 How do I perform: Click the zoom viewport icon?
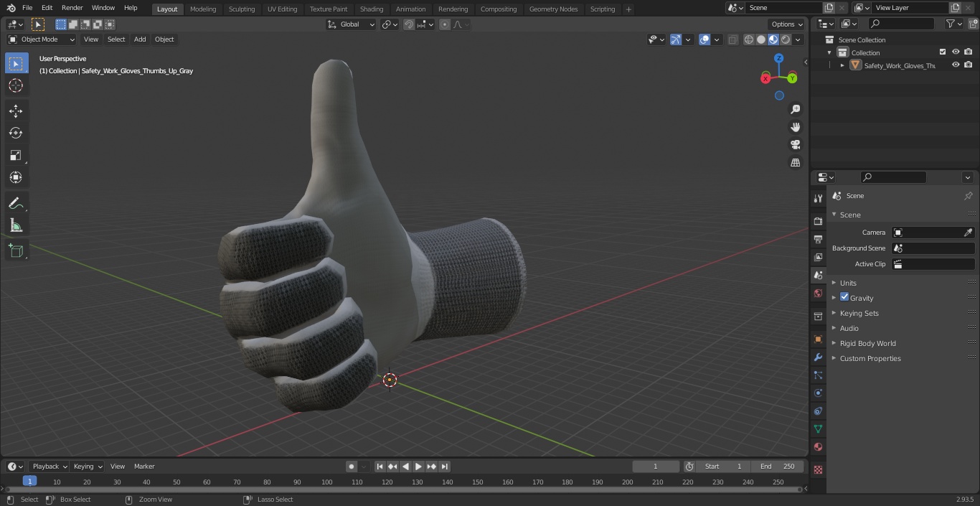click(795, 109)
